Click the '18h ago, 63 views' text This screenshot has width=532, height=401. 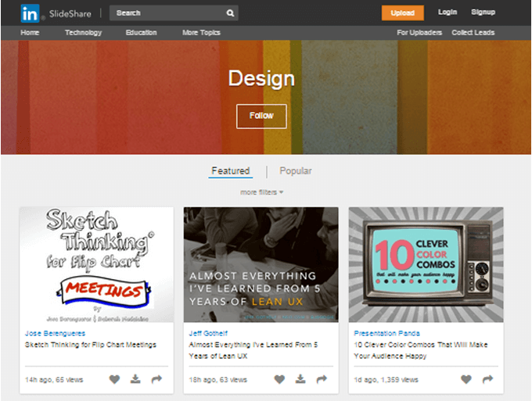coord(217,380)
